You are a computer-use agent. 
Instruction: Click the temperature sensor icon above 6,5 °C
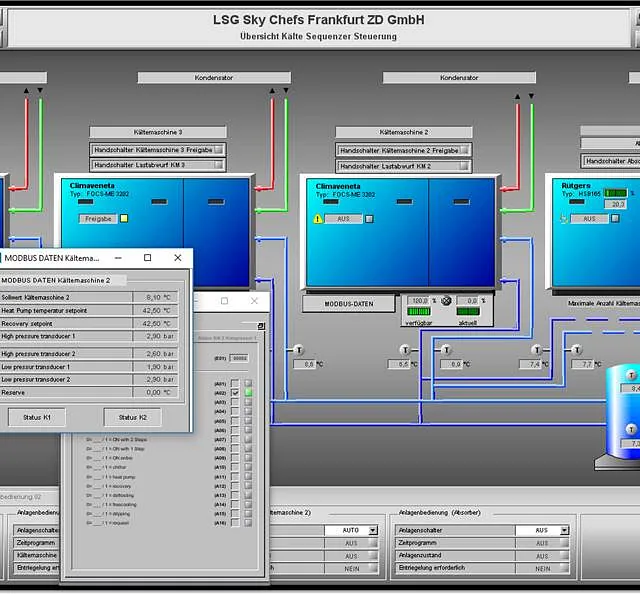click(x=404, y=350)
